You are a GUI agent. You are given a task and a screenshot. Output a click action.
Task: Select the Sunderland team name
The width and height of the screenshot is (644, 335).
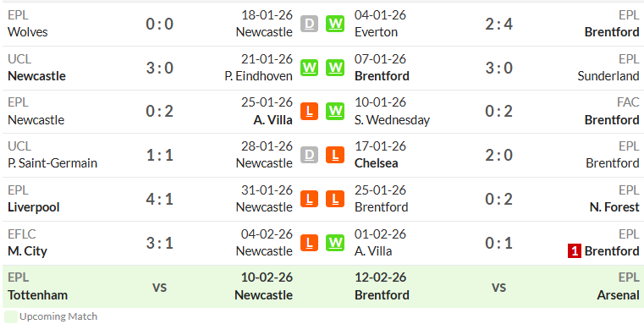pos(608,76)
